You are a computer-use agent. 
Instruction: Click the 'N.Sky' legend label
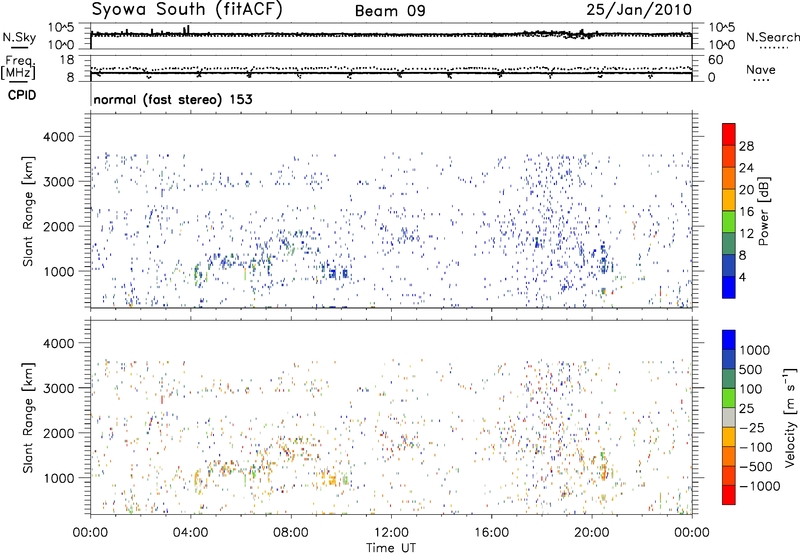click(x=19, y=37)
